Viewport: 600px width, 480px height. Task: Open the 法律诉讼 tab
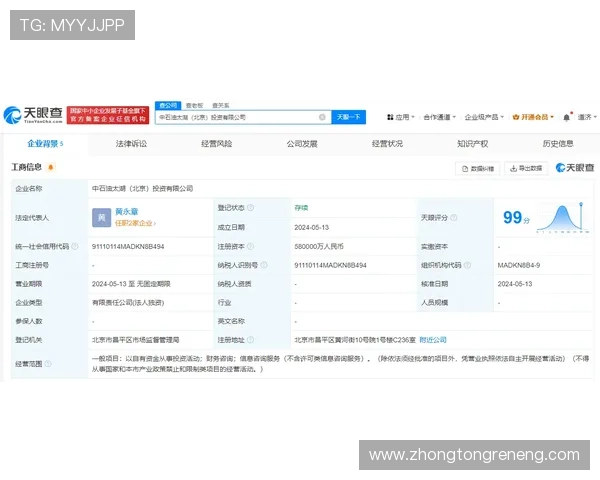click(x=131, y=144)
